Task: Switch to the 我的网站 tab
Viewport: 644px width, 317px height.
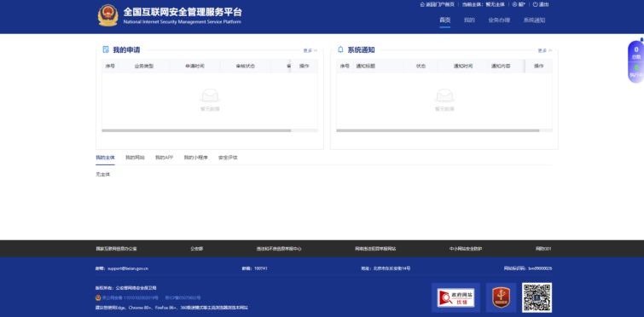Action: [135, 158]
